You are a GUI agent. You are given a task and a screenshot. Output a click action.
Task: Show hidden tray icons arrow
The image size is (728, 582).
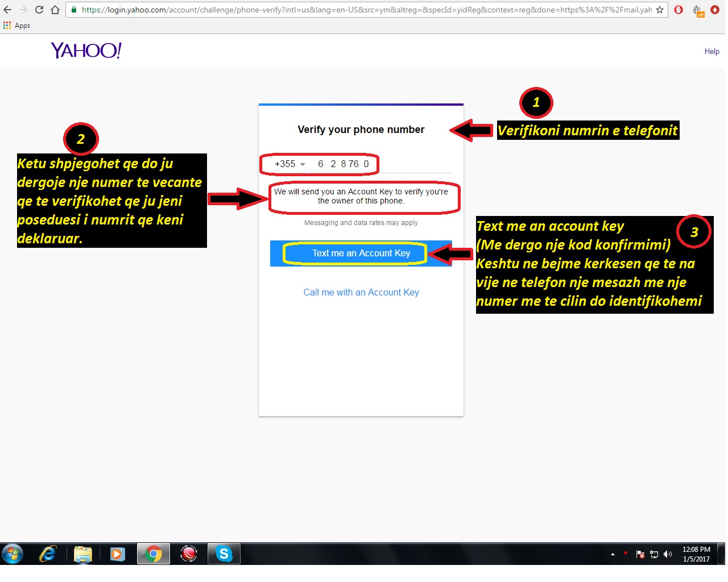point(613,554)
